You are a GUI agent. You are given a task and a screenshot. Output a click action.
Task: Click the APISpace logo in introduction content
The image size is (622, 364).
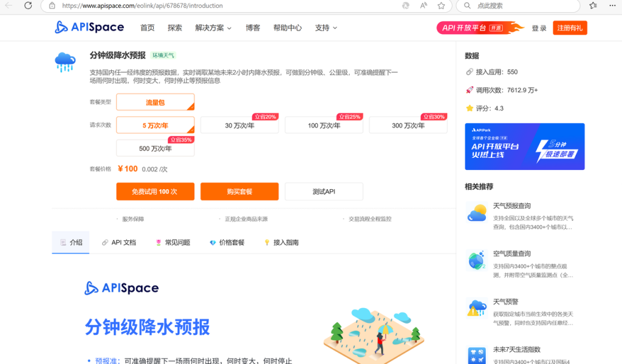pos(121,288)
